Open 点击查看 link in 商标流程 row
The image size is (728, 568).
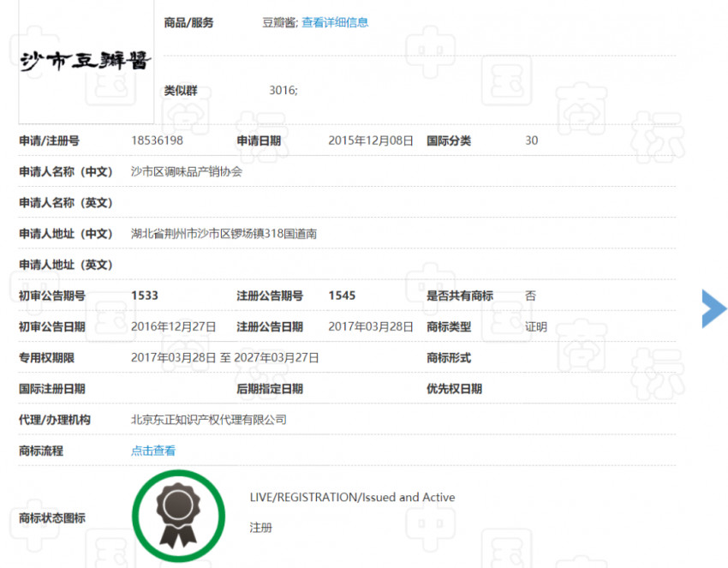pyautogui.click(x=152, y=450)
